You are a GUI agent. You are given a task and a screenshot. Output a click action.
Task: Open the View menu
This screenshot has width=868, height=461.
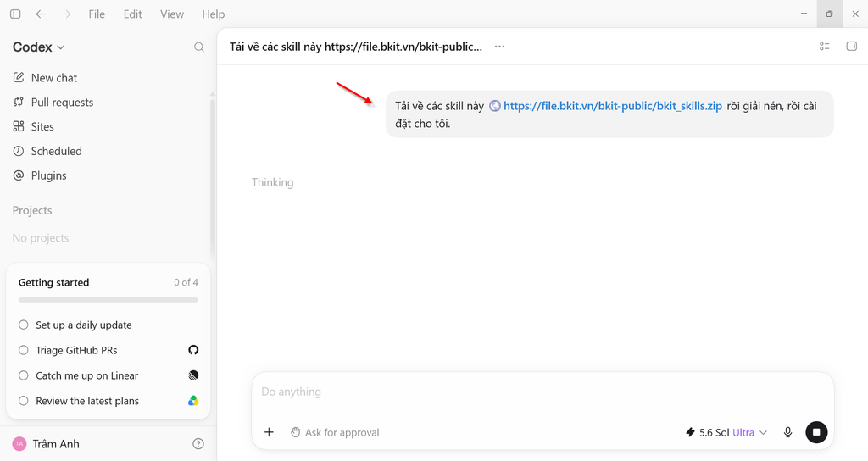[172, 14]
